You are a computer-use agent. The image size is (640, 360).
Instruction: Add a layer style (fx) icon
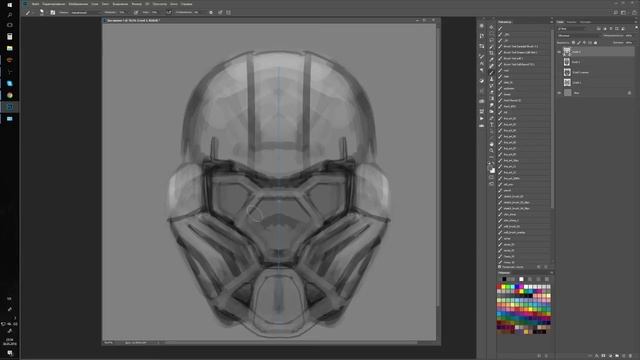(597, 356)
